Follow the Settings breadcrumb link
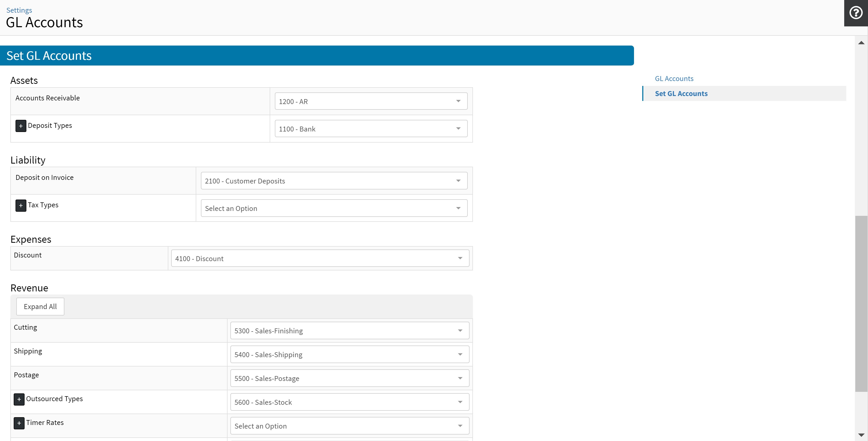868x441 pixels. click(x=19, y=10)
